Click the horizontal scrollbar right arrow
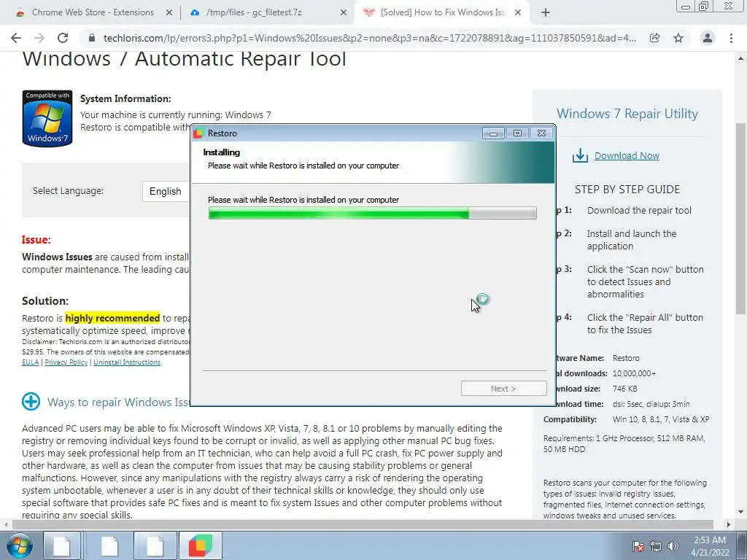This screenshot has width=747, height=560. tap(729, 525)
